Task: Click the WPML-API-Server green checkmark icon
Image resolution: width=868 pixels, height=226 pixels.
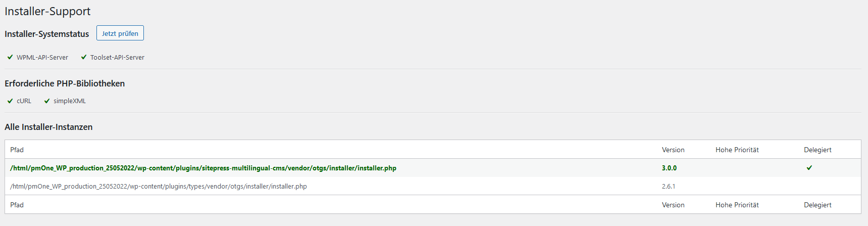Action: (10, 57)
